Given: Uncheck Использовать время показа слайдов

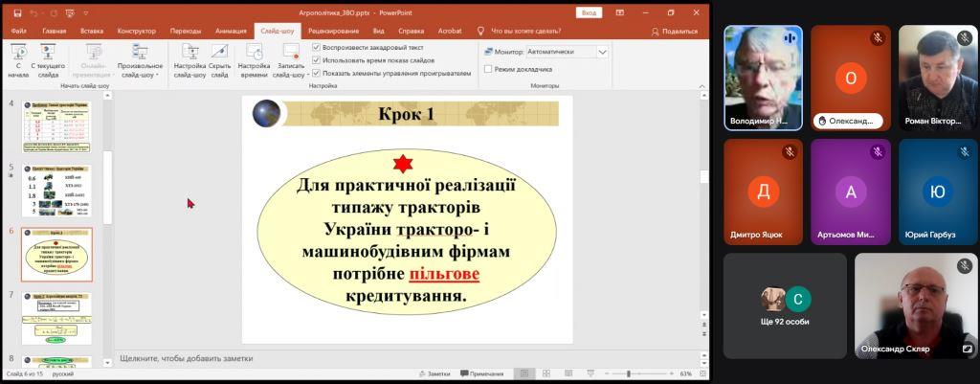Looking at the screenshot, I should click(x=317, y=59).
